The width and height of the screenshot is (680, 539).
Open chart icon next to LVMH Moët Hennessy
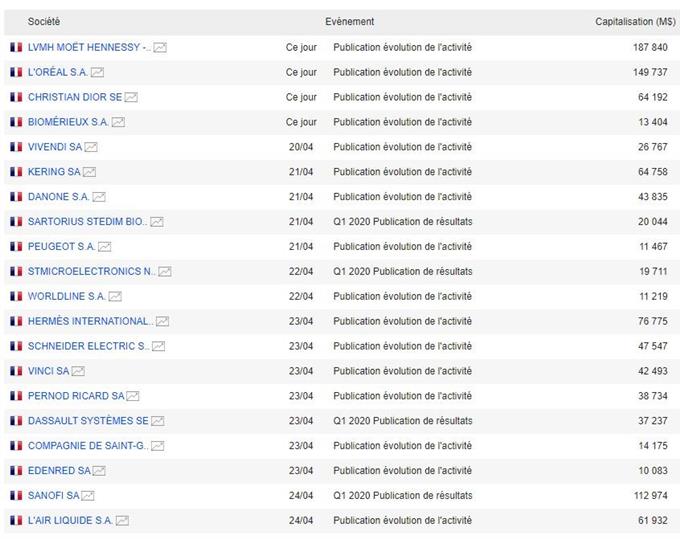(160, 47)
